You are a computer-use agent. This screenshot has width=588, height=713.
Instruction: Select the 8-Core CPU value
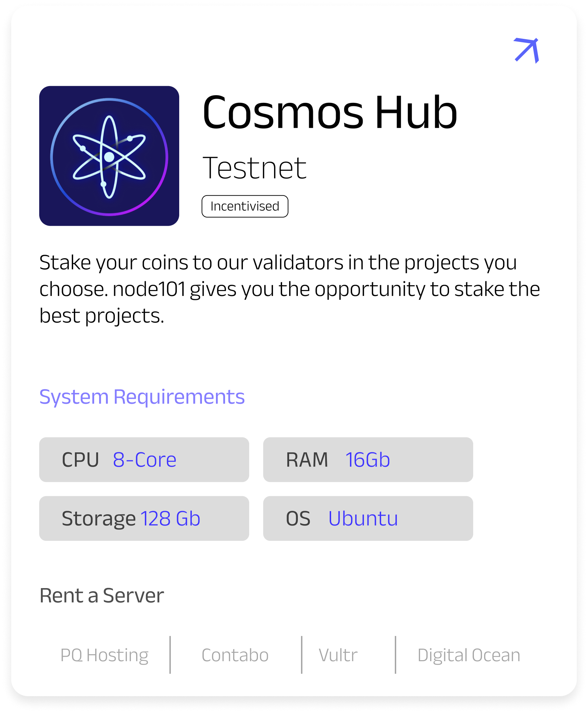pos(145,460)
